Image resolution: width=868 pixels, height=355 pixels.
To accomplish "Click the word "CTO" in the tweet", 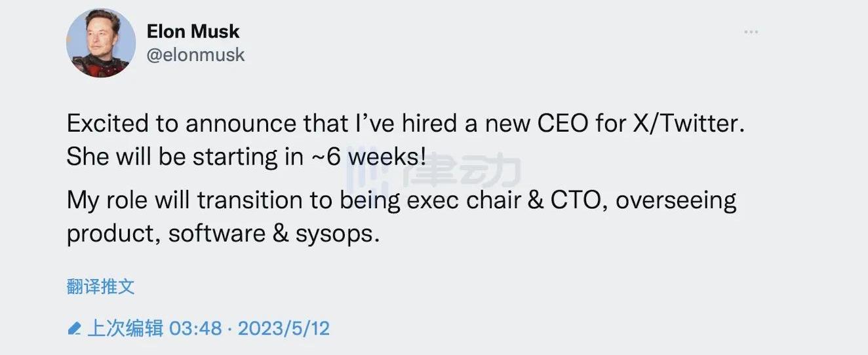I will click(x=574, y=200).
